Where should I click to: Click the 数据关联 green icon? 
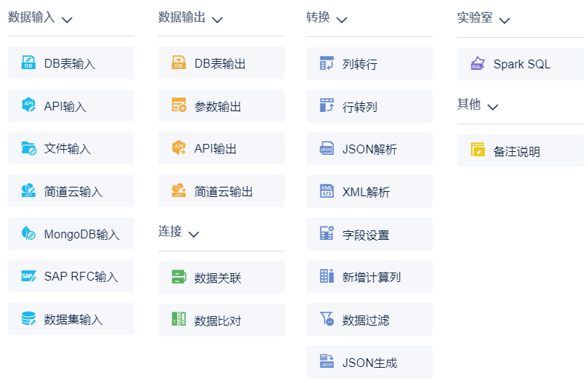click(x=179, y=277)
